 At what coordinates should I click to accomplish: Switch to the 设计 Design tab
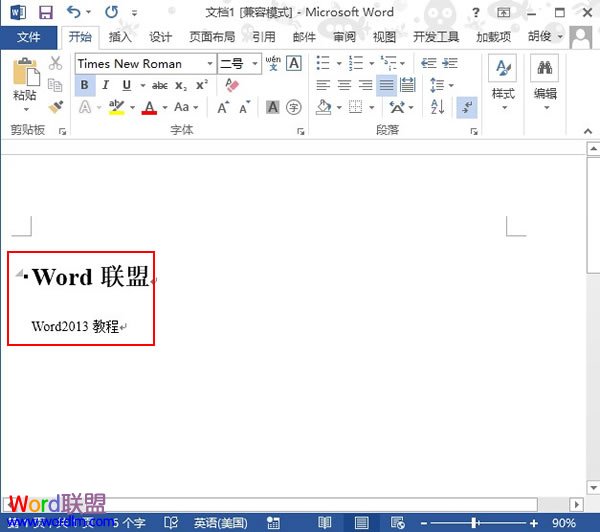point(160,37)
